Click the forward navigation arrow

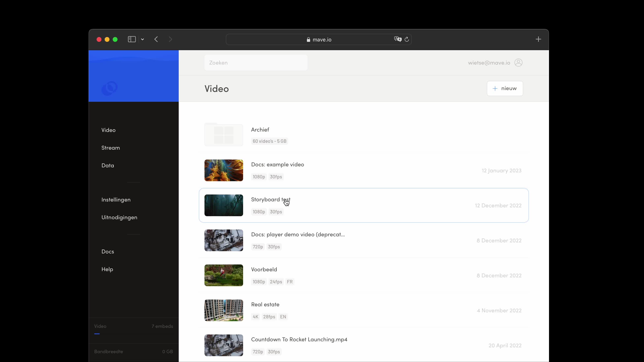(170, 39)
